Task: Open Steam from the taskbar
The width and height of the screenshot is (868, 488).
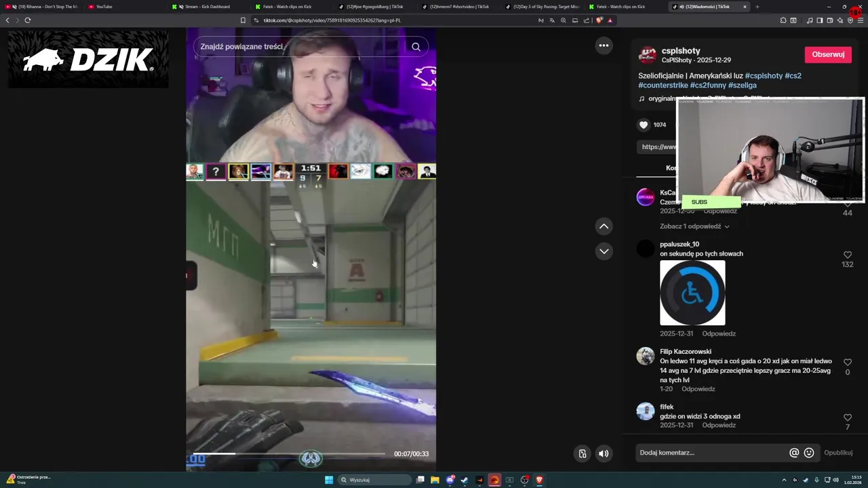Action: pos(465,480)
